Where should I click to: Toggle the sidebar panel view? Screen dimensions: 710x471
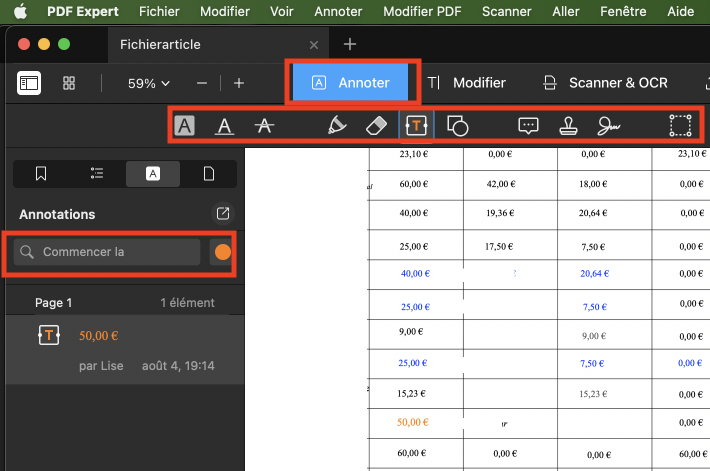pyautogui.click(x=29, y=83)
